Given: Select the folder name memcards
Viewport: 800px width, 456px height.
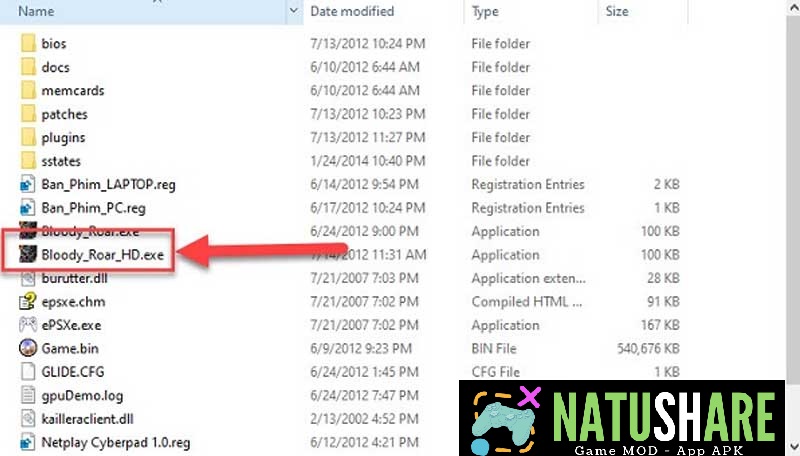Looking at the screenshot, I should 72,90.
